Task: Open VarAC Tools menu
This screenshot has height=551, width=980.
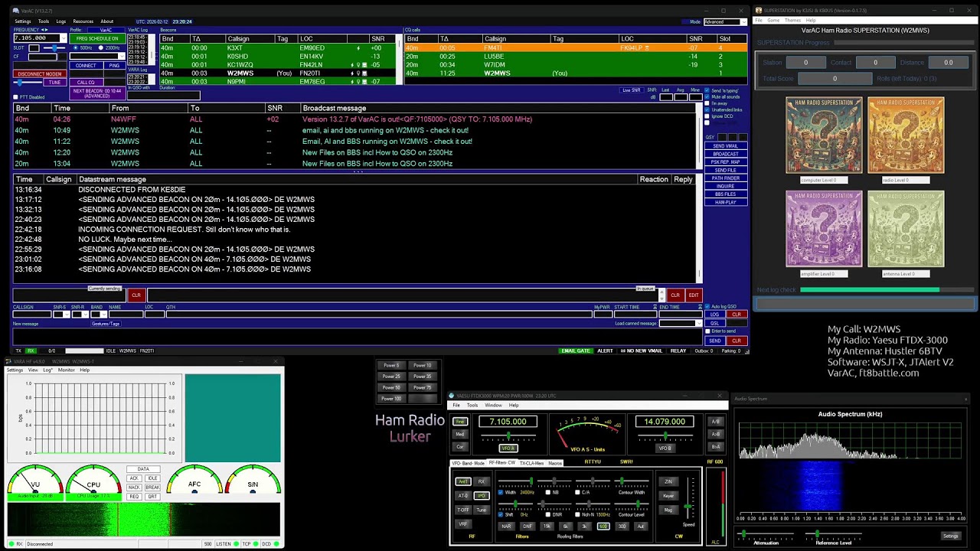Action: 44,21
